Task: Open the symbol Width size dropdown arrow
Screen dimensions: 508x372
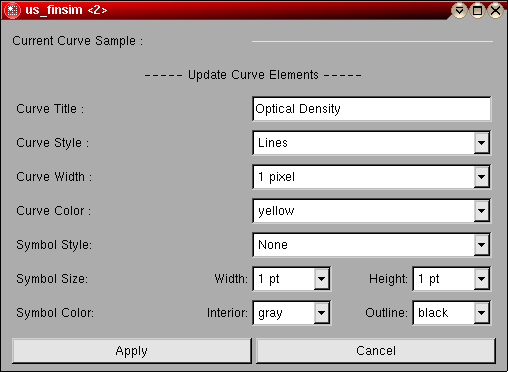Action: point(321,279)
